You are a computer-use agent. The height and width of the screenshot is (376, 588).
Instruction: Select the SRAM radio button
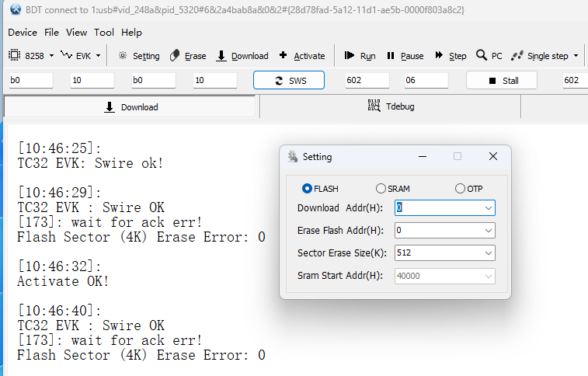(381, 189)
